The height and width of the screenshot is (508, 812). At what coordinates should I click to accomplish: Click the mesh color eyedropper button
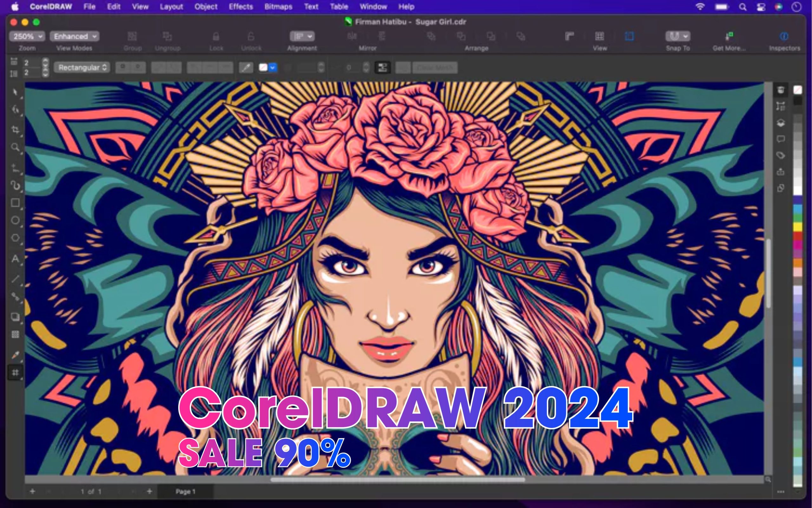point(246,68)
